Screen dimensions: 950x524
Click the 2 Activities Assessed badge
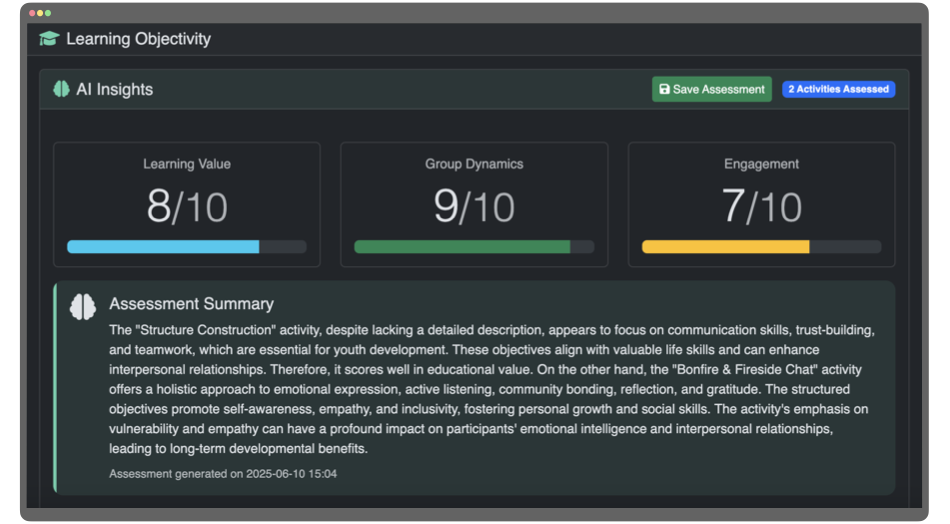839,89
